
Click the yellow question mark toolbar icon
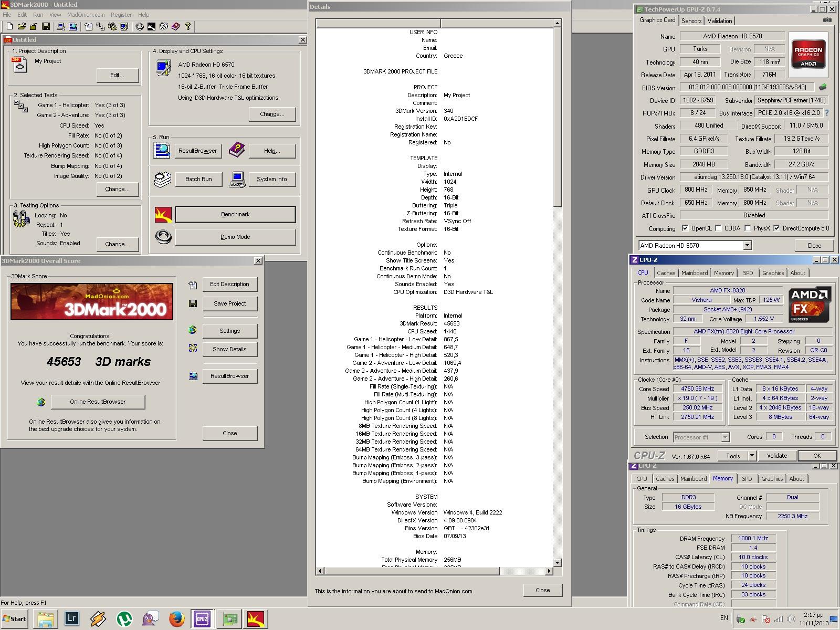188,26
